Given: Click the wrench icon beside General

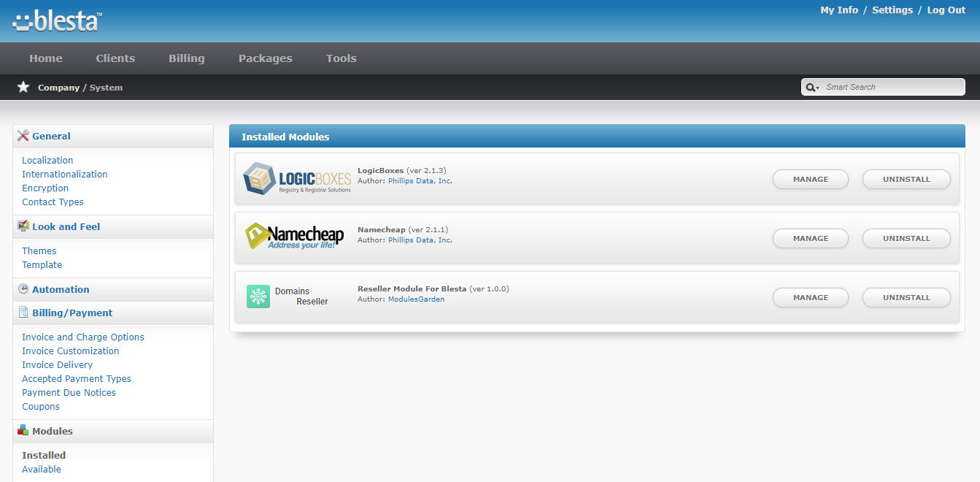Looking at the screenshot, I should coord(22,136).
